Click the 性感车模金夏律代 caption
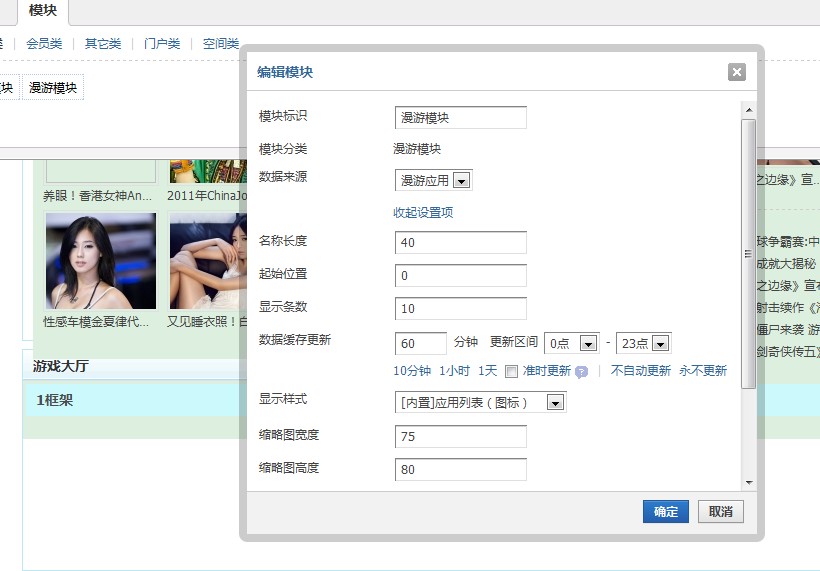Image resolution: width=820 pixels, height=571 pixels. pyautogui.click(x=96, y=322)
